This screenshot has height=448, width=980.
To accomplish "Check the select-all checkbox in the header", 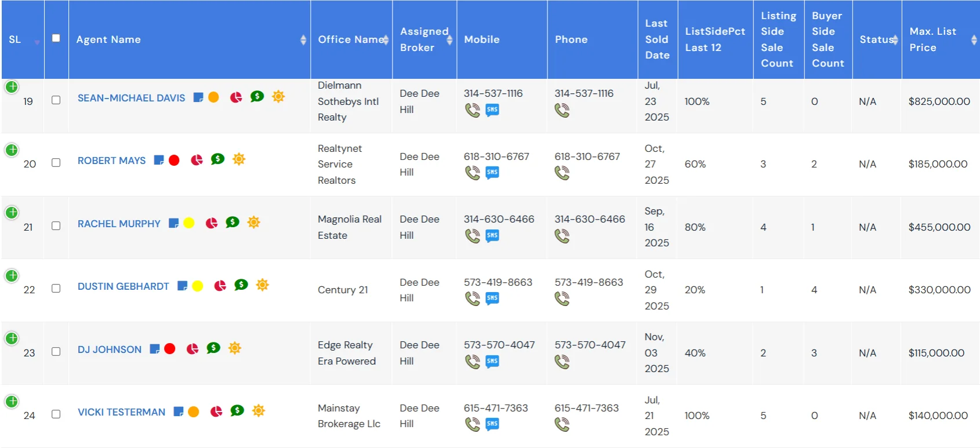I will 56,38.
